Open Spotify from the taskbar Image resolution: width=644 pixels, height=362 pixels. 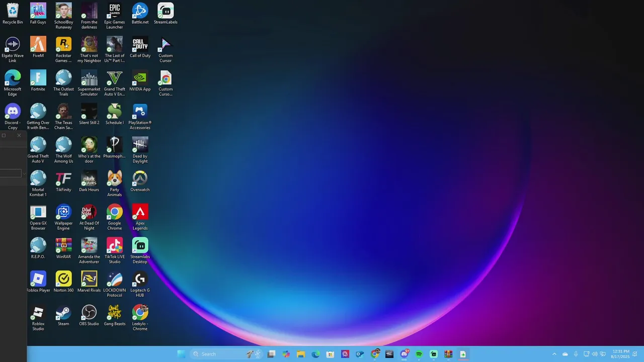coord(419,354)
